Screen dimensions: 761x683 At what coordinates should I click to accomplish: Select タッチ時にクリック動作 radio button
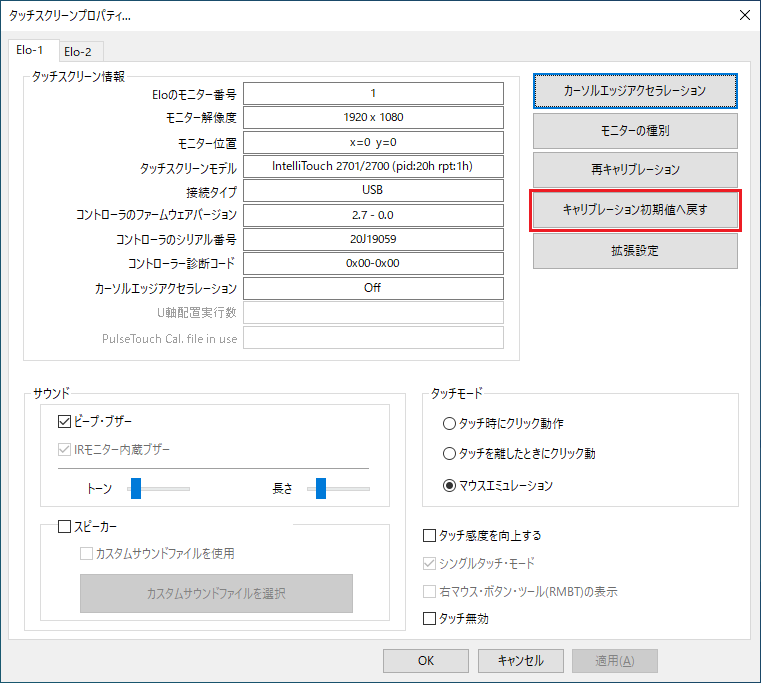click(x=450, y=423)
